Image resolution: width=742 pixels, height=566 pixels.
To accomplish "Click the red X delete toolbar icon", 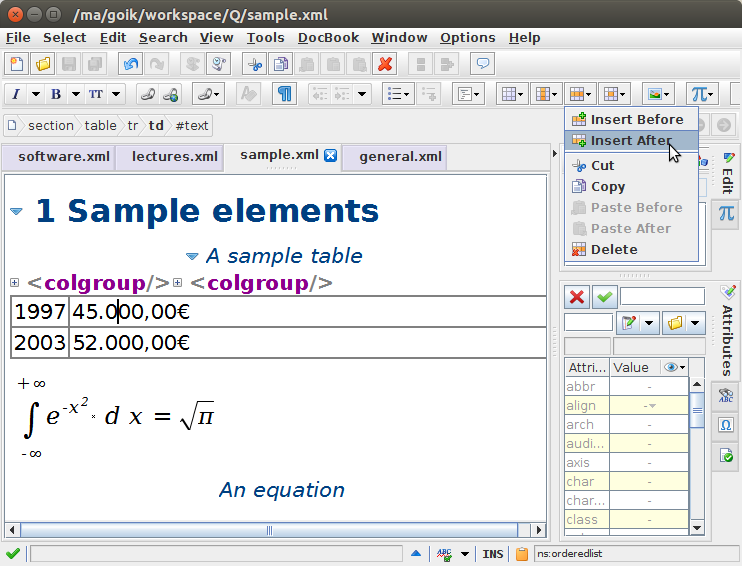I will click(385, 64).
